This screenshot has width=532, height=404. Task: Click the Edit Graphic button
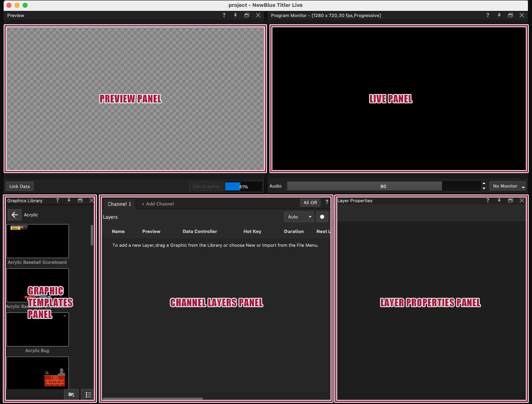coord(206,186)
